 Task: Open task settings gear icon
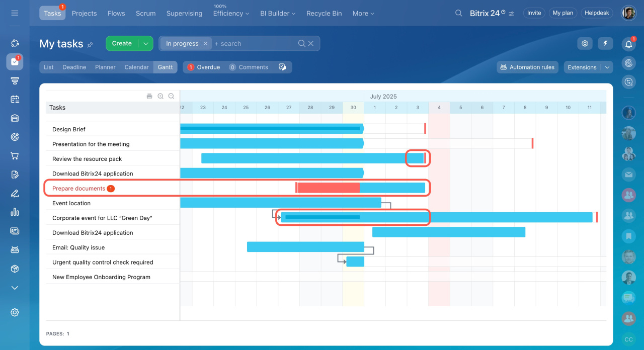point(585,44)
